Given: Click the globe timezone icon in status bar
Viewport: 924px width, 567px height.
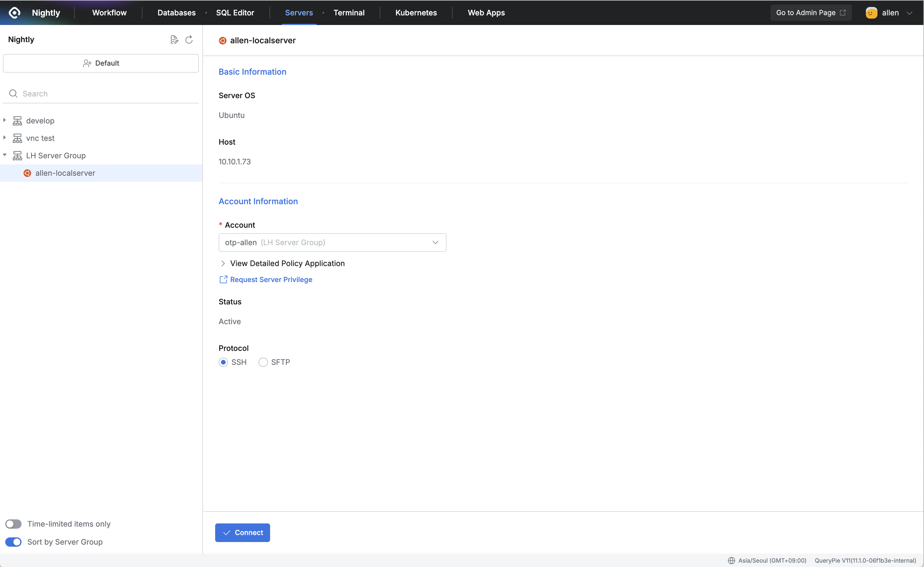Looking at the screenshot, I should [731, 560].
